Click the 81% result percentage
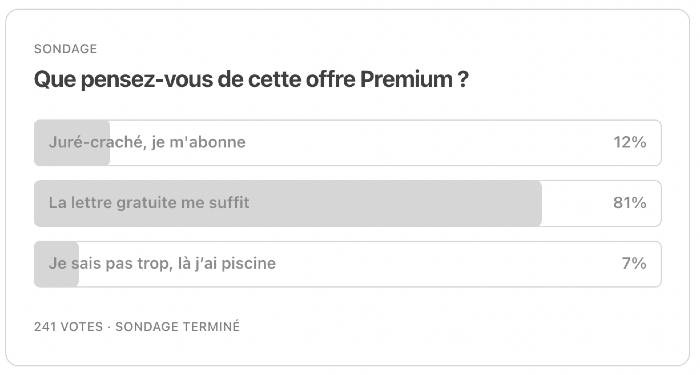The width and height of the screenshot is (700, 375). tap(629, 203)
